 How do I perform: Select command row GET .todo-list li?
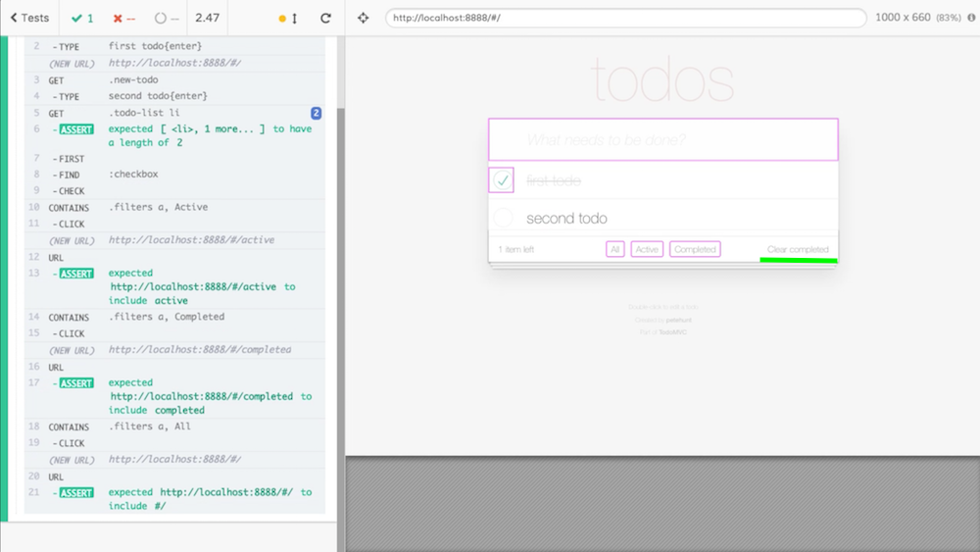pos(174,113)
